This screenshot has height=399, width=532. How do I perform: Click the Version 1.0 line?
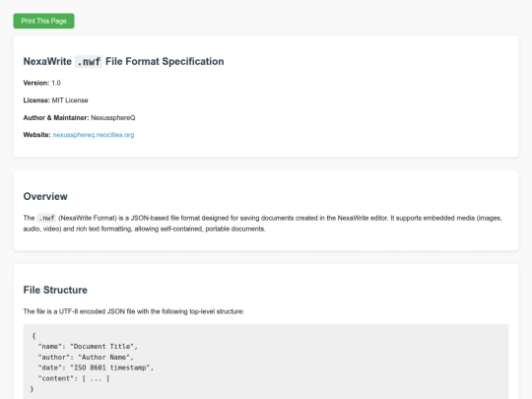pyautogui.click(x=41, y=83)
